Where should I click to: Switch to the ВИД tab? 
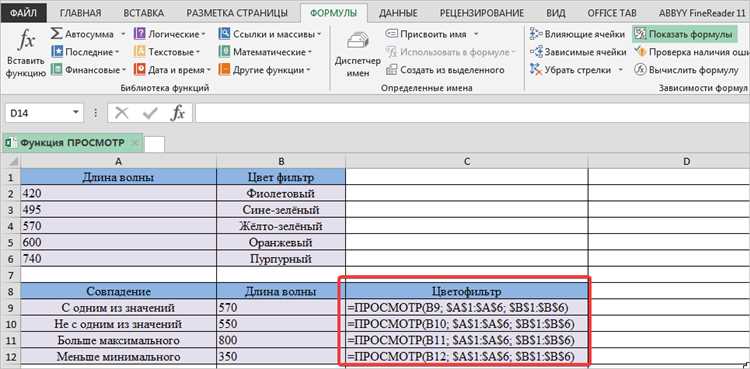coord(556,13)
